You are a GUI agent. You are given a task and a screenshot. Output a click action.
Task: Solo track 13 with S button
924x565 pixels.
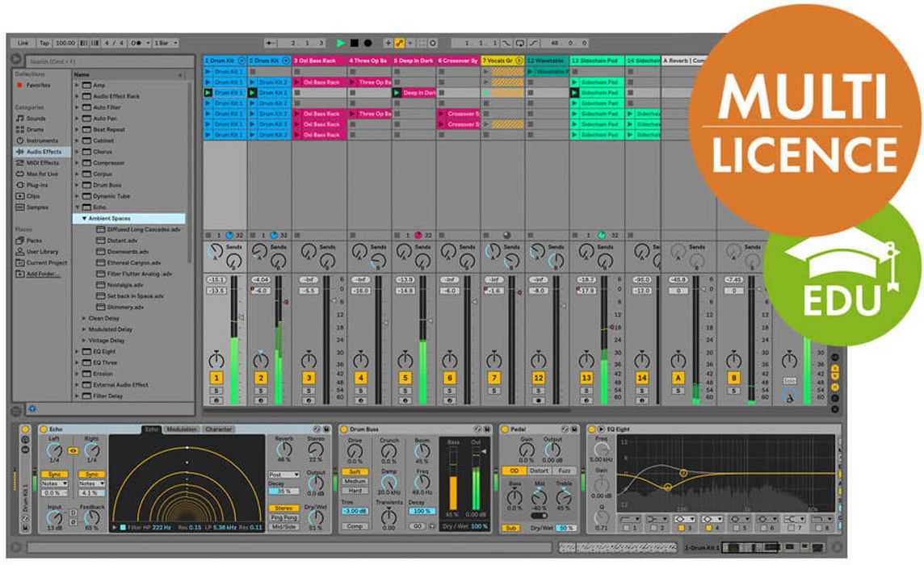coord(586,391)
